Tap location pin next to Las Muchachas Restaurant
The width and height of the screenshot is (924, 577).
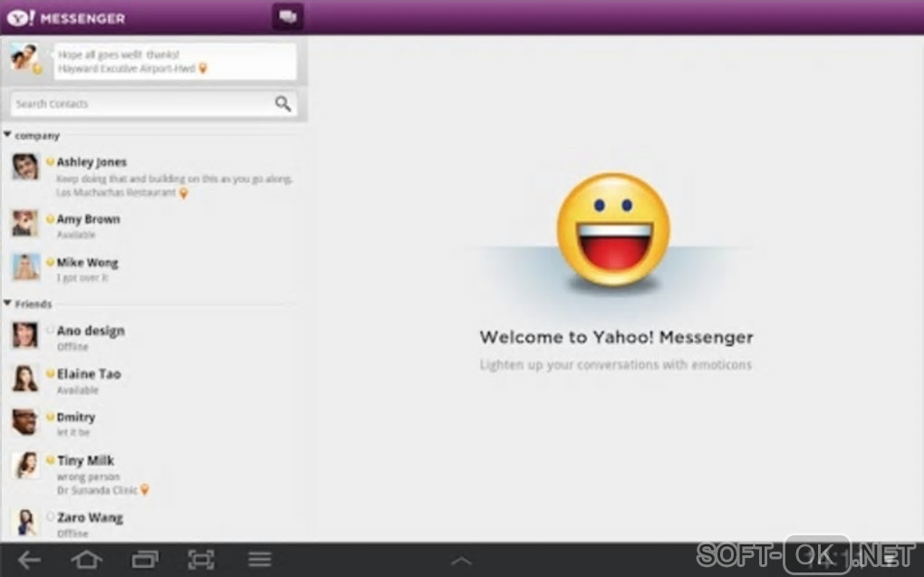click(183, 193)
